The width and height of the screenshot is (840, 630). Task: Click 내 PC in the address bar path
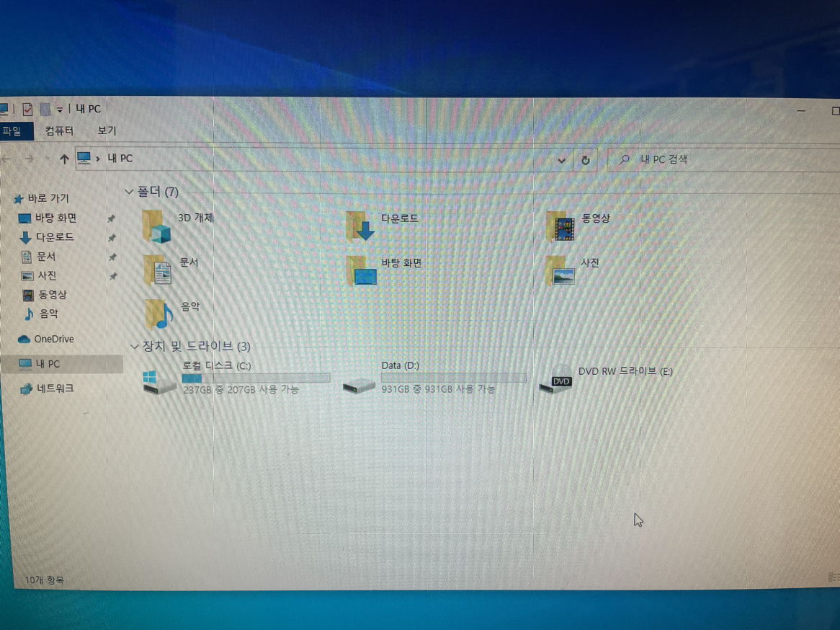click(x=120, y=158)
